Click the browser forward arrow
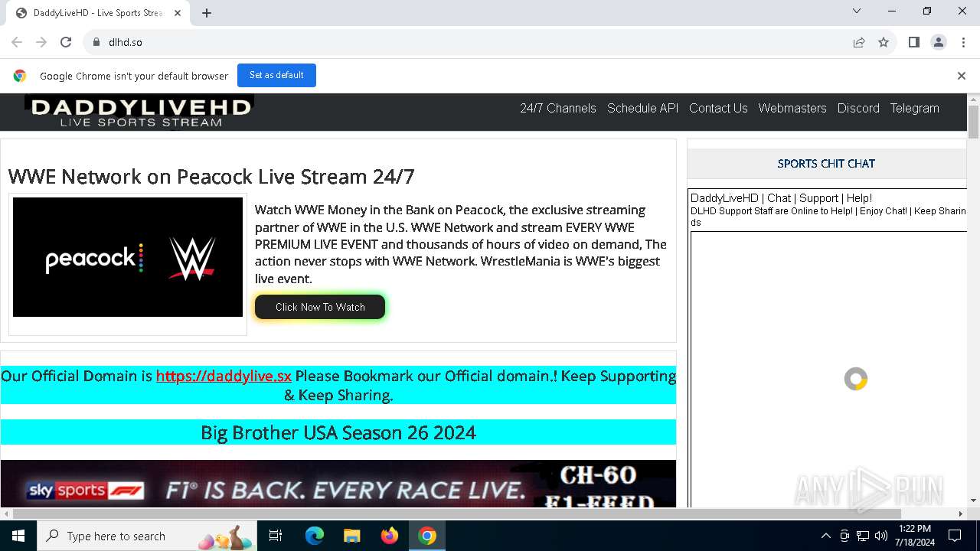Viewport: 980px width, 551px height. click(x=41, y=42)
